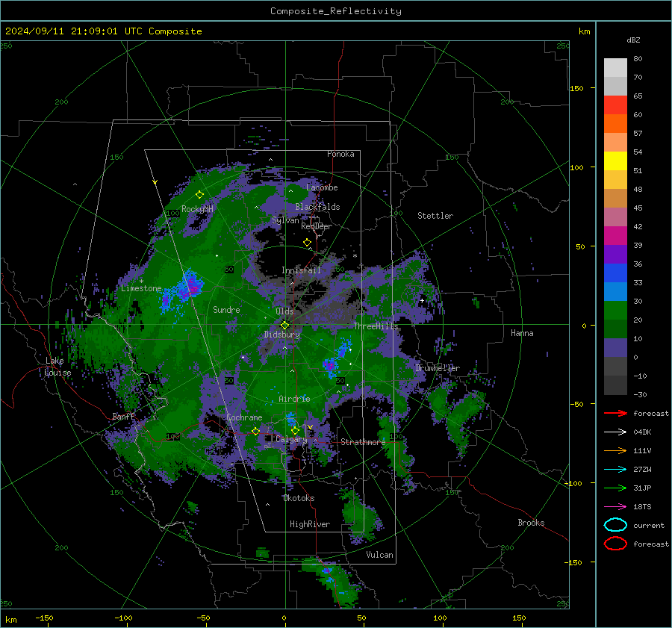
Task: Click the yellow diamond marker near RockyMH
Action: pos(199,195)
